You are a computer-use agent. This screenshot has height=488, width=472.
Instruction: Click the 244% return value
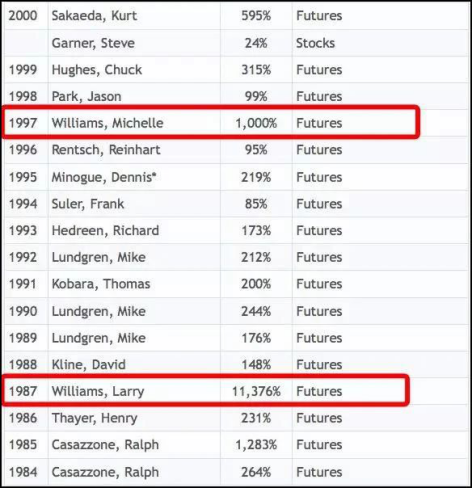pos(256,311)
